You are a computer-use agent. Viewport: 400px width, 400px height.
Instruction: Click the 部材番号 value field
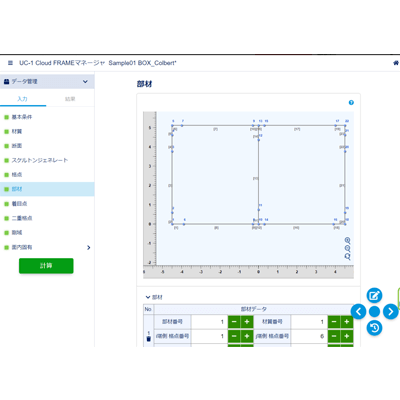tap(209, 322)
